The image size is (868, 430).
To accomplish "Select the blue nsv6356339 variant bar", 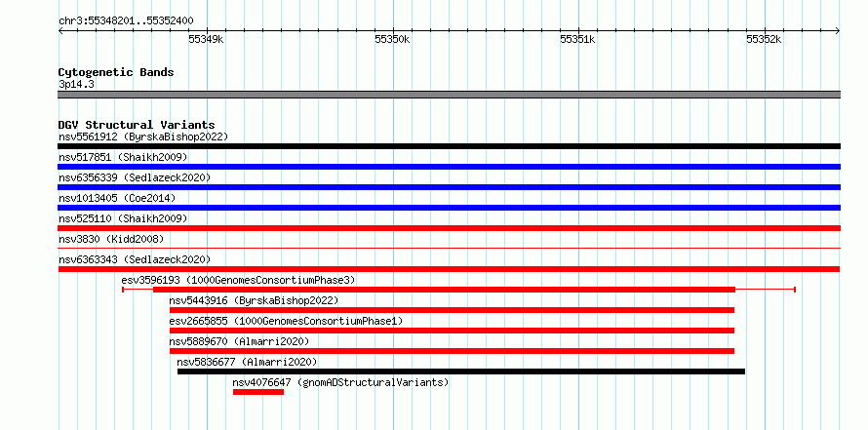I will (449, 187).
